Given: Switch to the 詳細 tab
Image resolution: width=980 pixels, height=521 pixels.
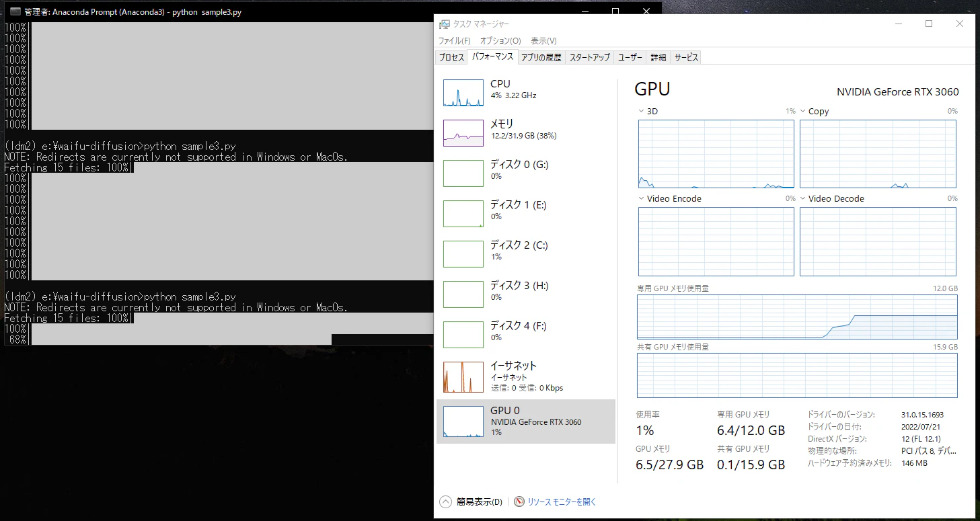Looking at the screenshot, I should coord(658,58).
